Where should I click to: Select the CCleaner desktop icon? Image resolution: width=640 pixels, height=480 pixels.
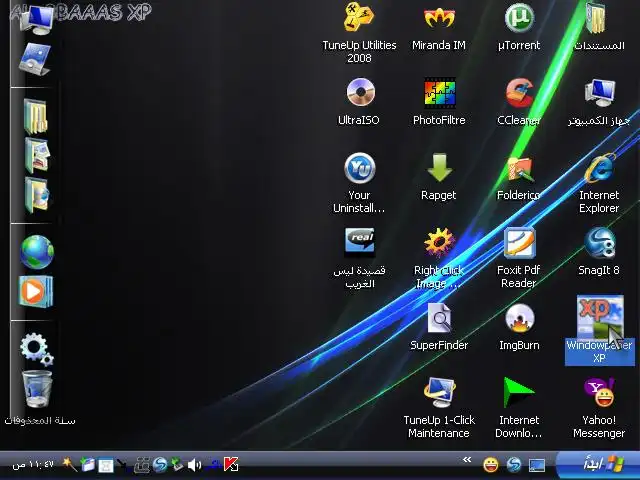point(519,102)
